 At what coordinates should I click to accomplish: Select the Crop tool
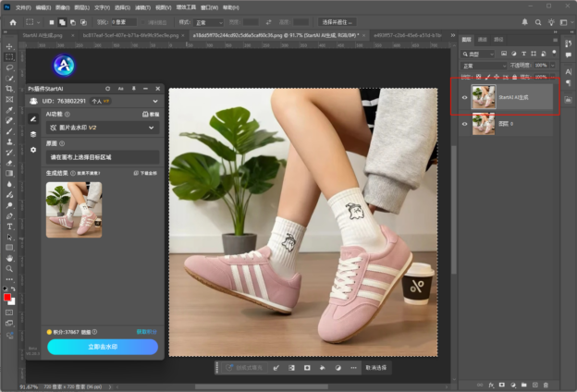click(x=9, y=90)
